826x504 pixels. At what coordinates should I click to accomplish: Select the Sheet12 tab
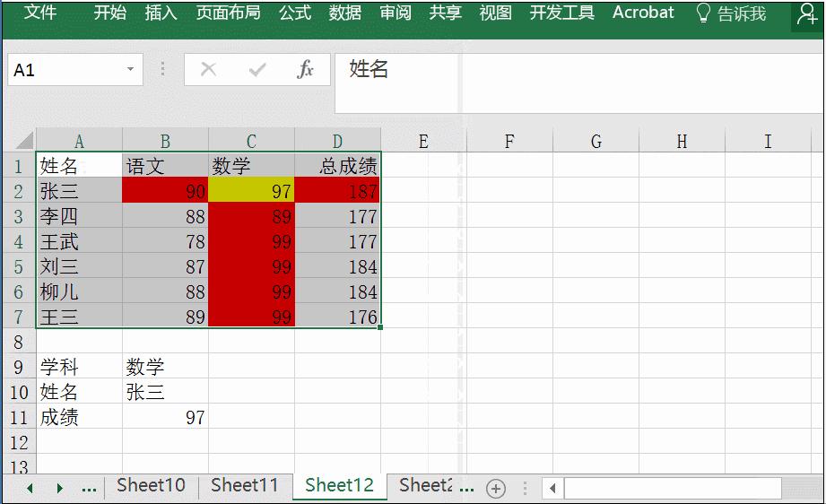tap(339, 485)
